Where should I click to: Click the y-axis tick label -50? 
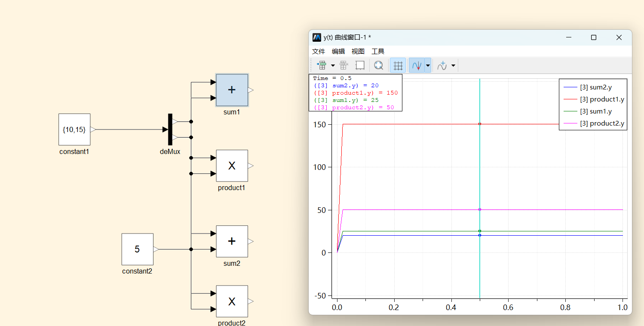321,295
